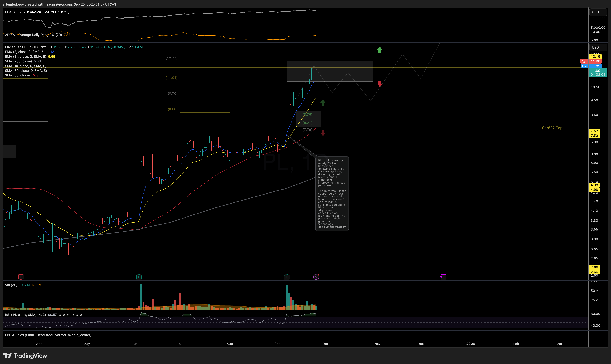The height and width of the screenshot is (364, 611).
Task: Click the RSI value 80.57
Action: click(x=52, y=315)
